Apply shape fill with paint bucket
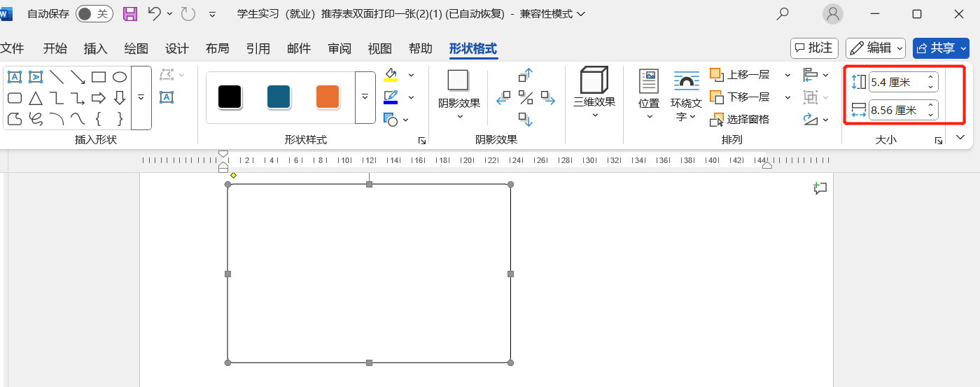This screenshot has height=387, width=980. coord(391,76)
